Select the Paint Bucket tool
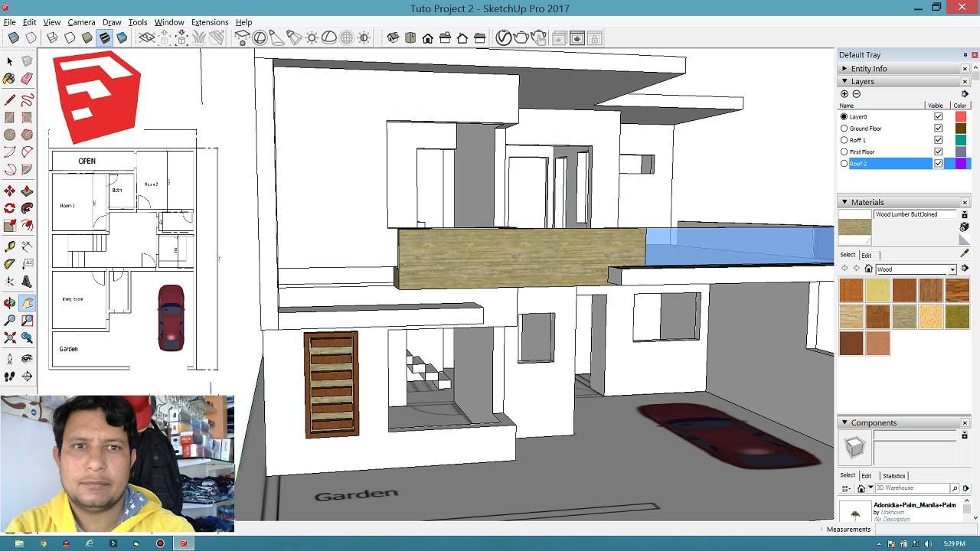This screenshot has width=980, height=551. [x=9, y=79]
